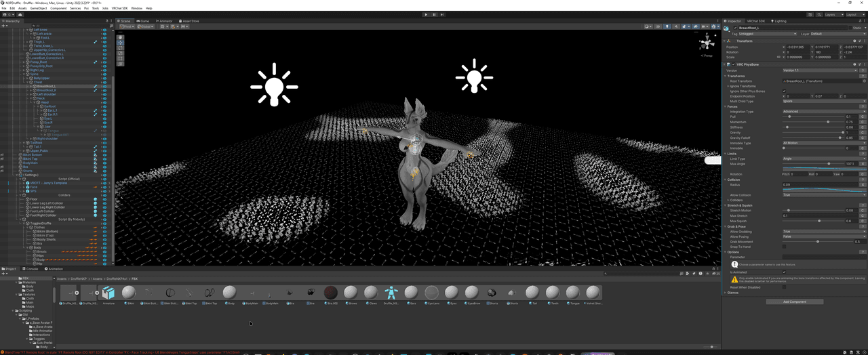868x355 pixels.
Task: Open the Limit Type dropdown
Action: pos(824,159)
